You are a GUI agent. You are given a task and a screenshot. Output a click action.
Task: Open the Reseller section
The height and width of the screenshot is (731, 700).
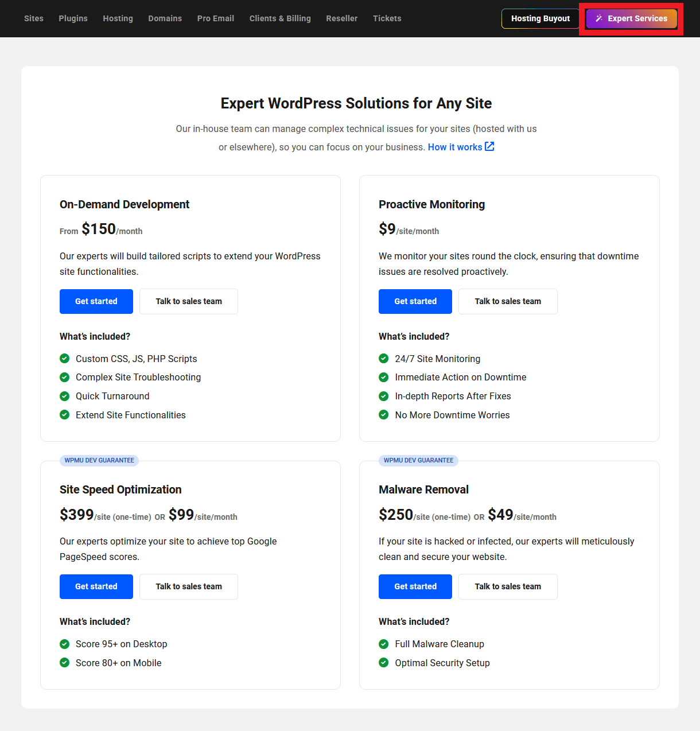(x=342, y=18)
